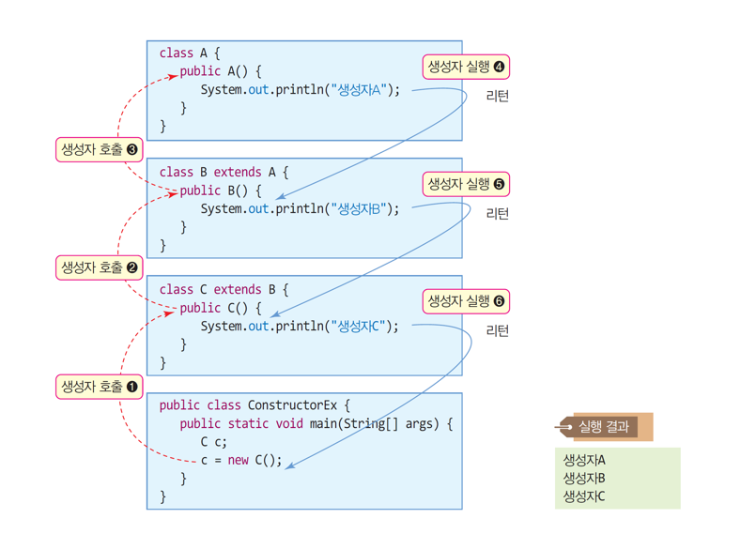756x534 pixels.
Task: Click the "class A {" declaration line
Action: 190,53
